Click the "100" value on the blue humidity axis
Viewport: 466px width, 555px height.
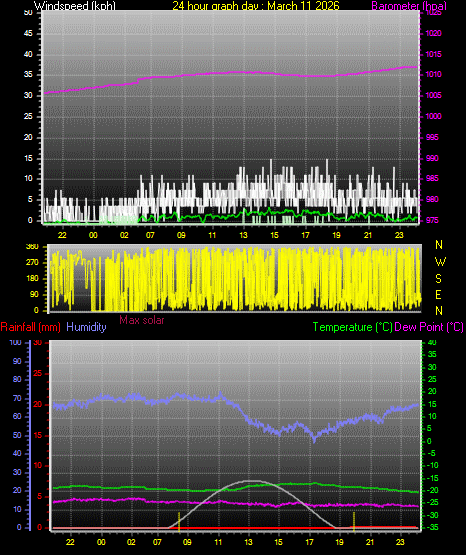[16, 343]
